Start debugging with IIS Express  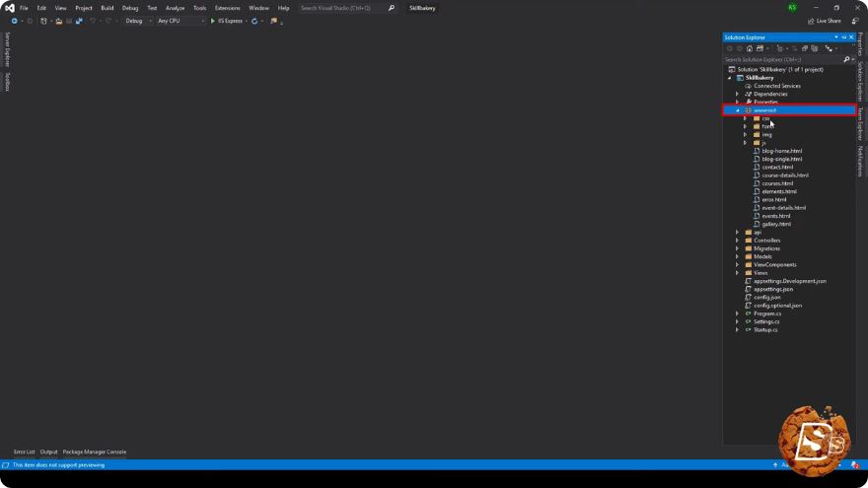click(227, 21)
